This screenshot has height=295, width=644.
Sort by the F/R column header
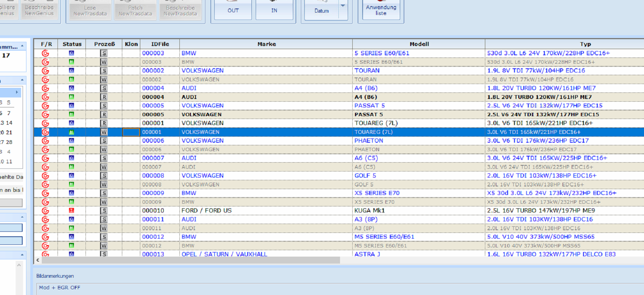46,44
